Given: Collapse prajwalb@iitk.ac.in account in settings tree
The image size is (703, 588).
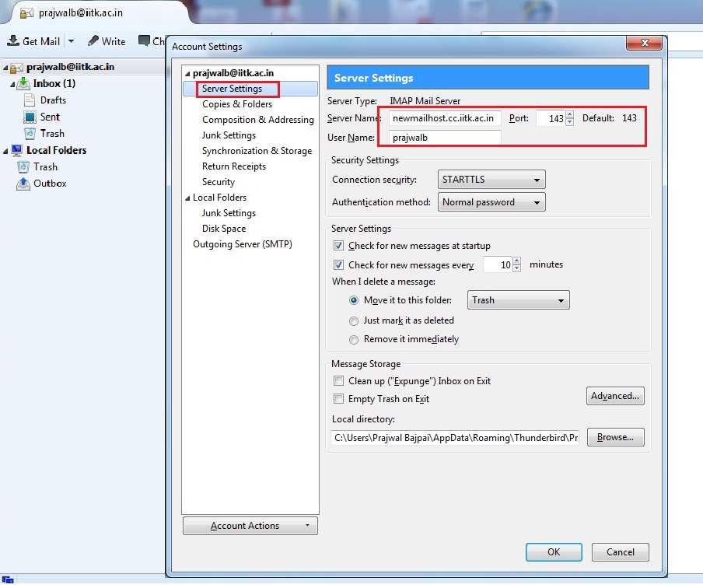Looking at the screenshot, I should 188,74.
